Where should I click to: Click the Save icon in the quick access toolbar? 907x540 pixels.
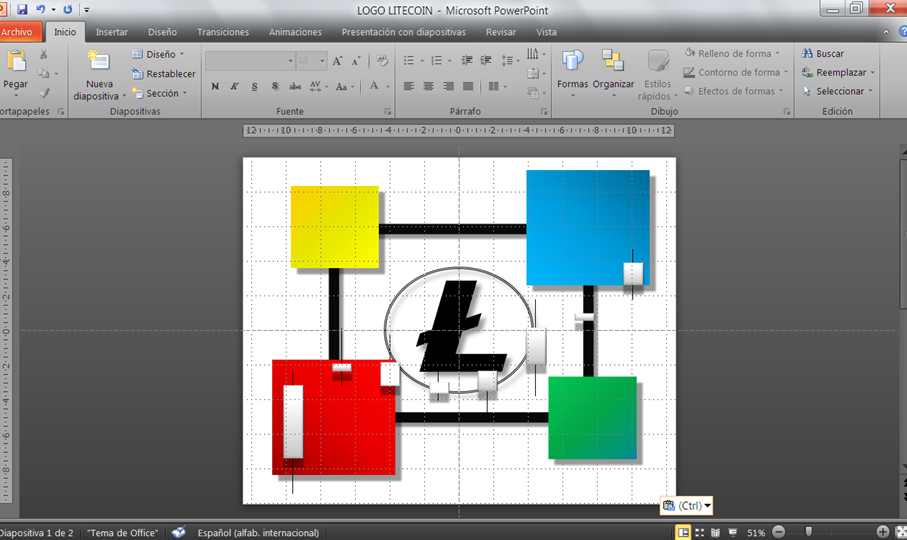point(22,9)
